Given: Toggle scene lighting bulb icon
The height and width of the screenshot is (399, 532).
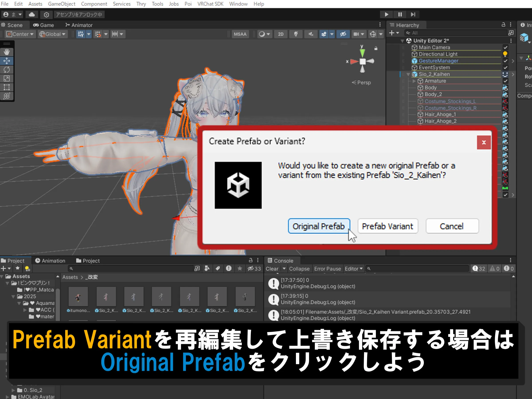Looking at the screenshot, I should point(296,34).
